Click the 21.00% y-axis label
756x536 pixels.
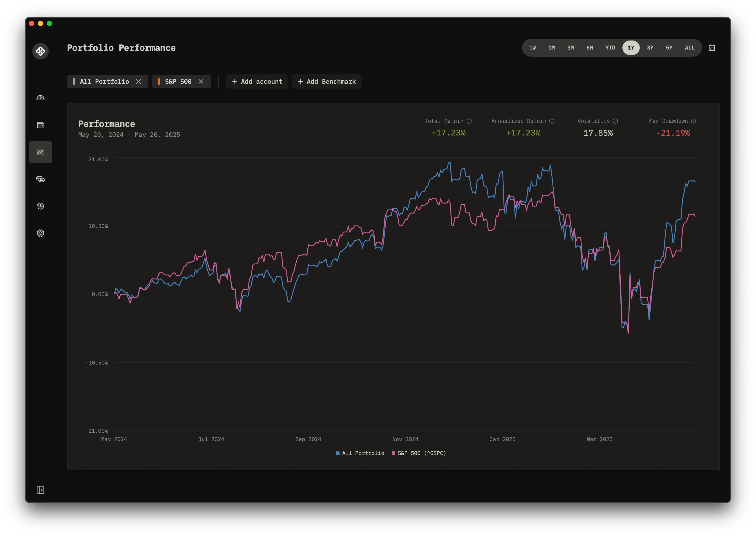98,159
